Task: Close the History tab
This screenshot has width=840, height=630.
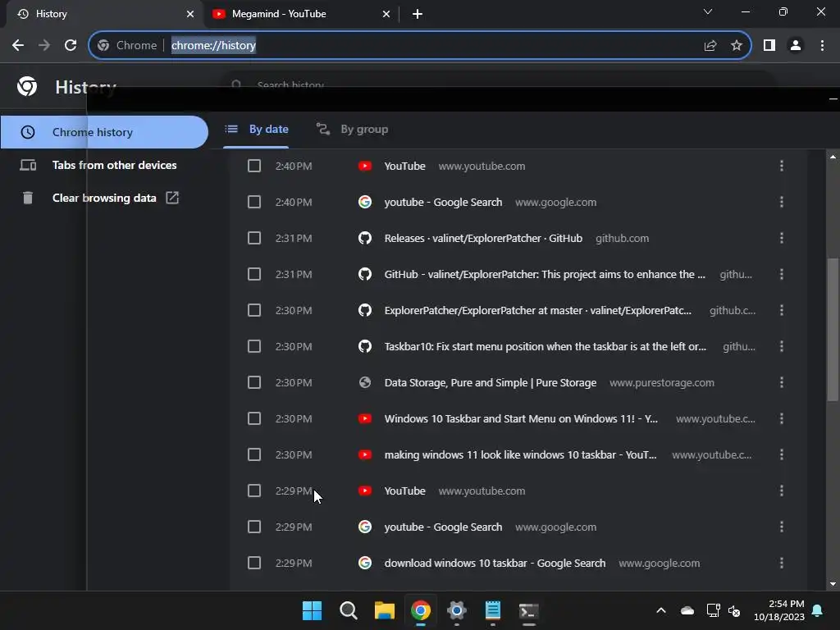Action: (190, 14)
